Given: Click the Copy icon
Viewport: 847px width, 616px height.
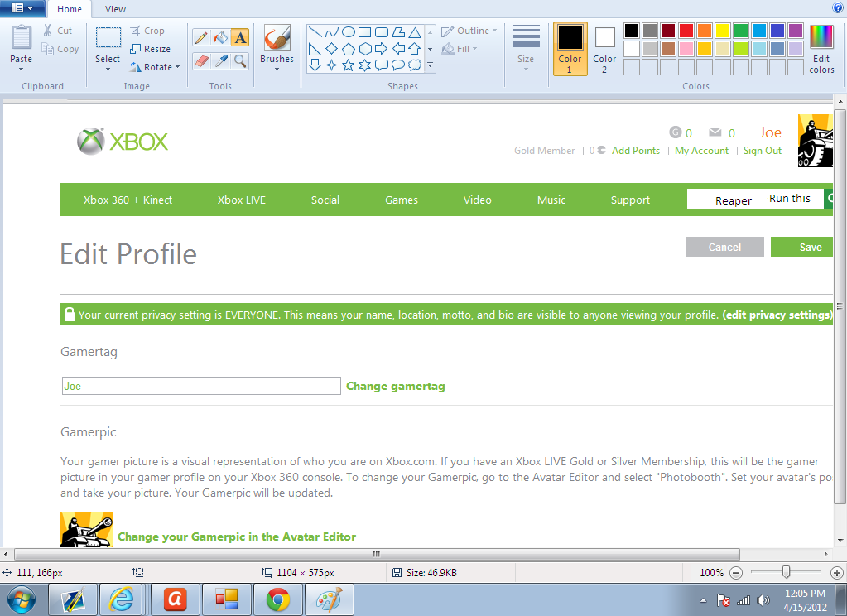Looking at the screenshot, I should [48, 49].
